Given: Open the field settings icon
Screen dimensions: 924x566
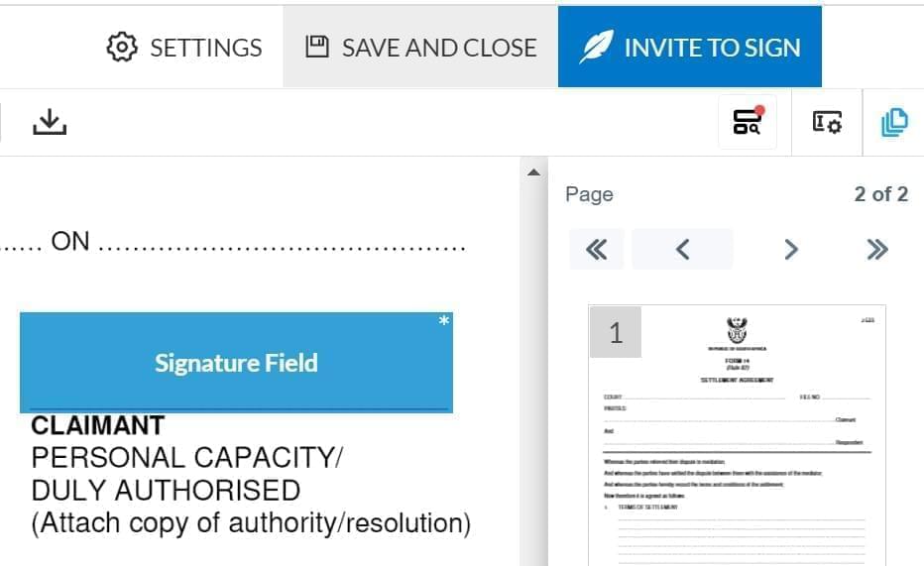Looking at the screenshot, I should pyautogui.click(x=827, y=122).
